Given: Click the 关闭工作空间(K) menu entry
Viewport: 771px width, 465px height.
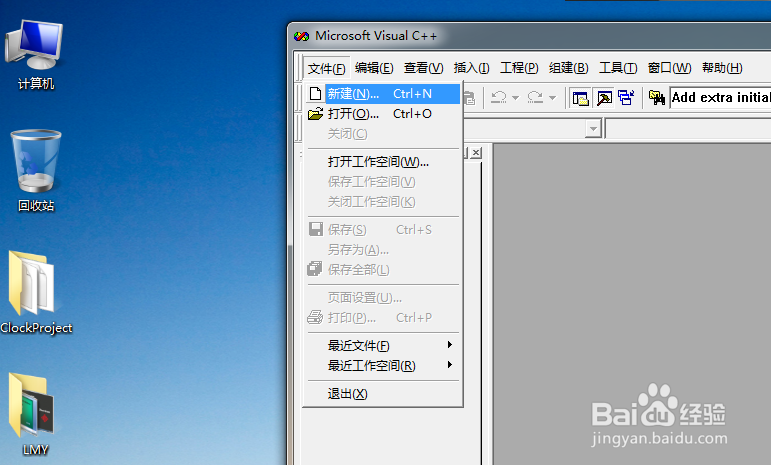Looking at the screenshot, I should 383,202.
